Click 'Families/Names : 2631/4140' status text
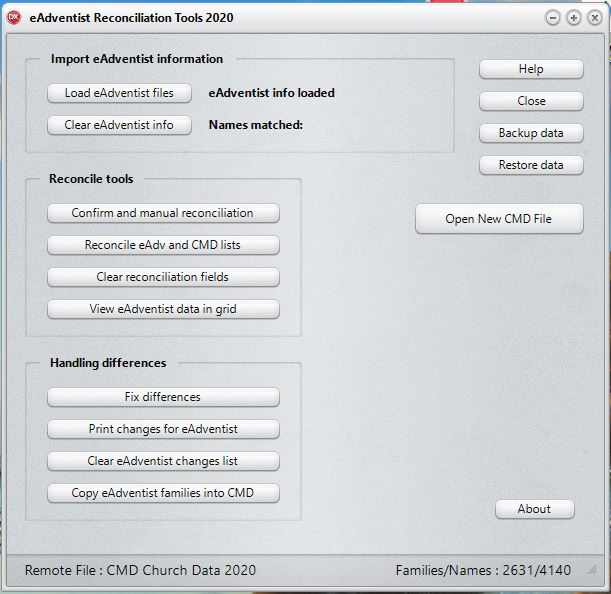Image resolution: width=611 pixels, height=594 pixels. [483, 570]
